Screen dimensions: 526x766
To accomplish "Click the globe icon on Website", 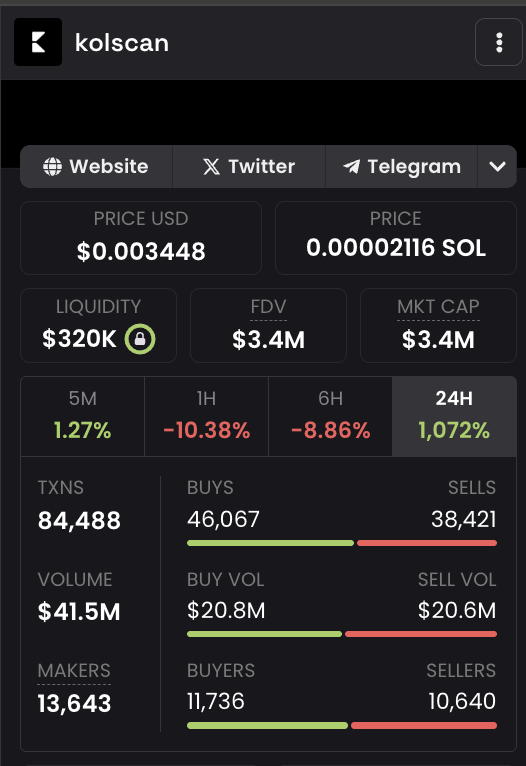I will pos(53,167).
